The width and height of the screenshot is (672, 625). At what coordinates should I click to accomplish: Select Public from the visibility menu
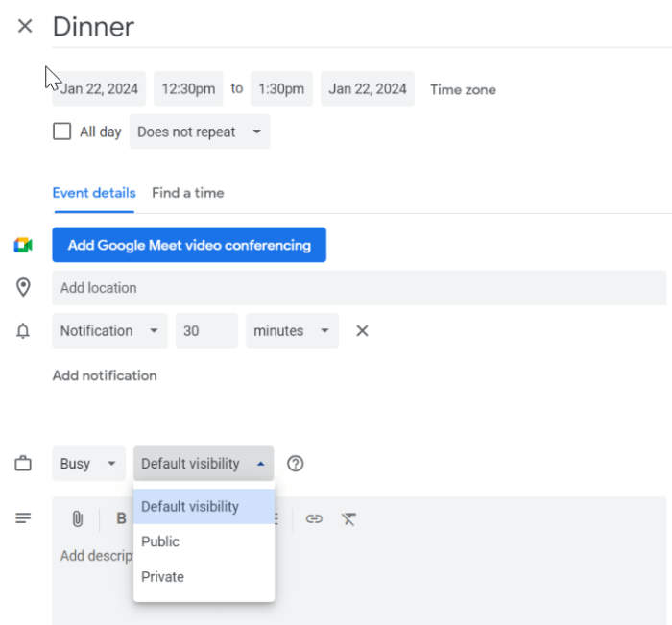point(160,541)
